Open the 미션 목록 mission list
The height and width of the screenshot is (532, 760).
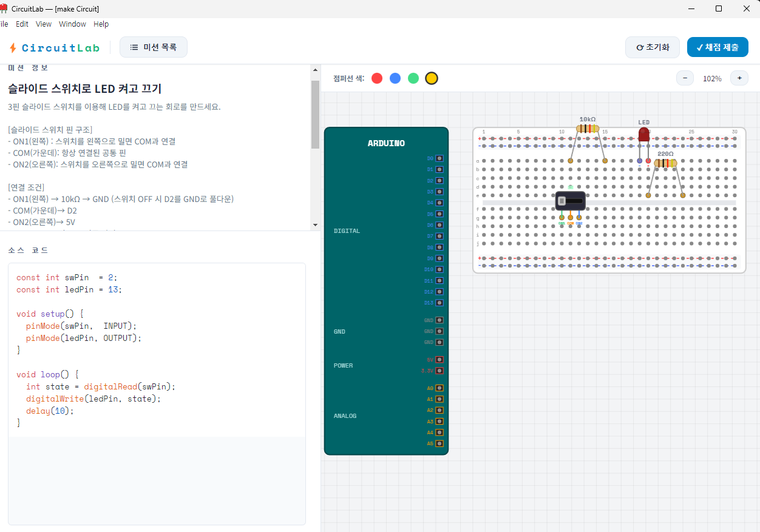pos(154,47)
